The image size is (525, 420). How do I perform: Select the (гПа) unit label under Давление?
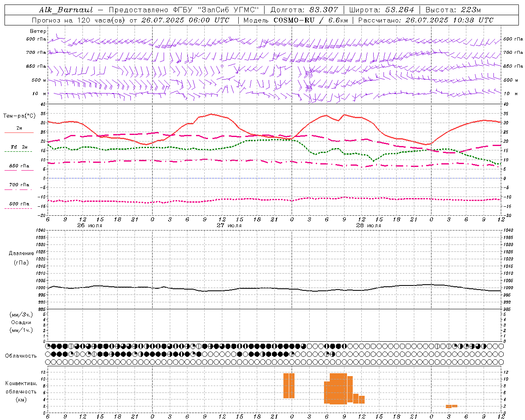click(x=21, y=262)
